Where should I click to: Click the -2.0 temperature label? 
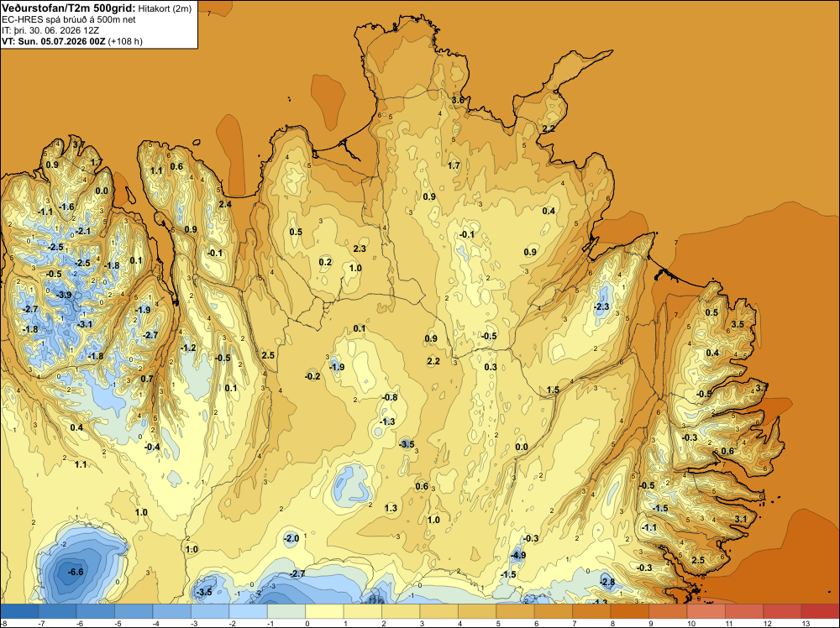point(291,538)
